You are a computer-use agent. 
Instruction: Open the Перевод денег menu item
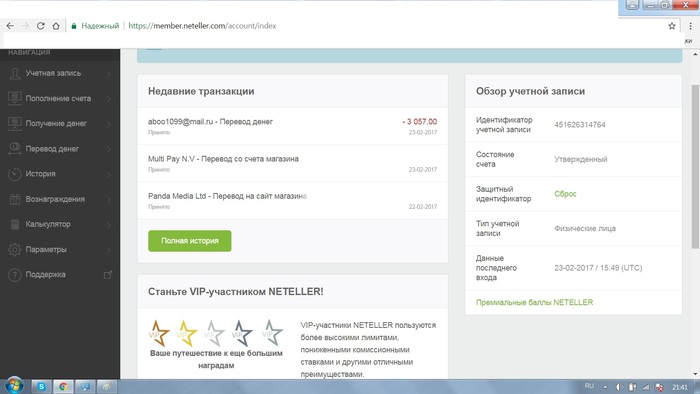coord(60,149)
